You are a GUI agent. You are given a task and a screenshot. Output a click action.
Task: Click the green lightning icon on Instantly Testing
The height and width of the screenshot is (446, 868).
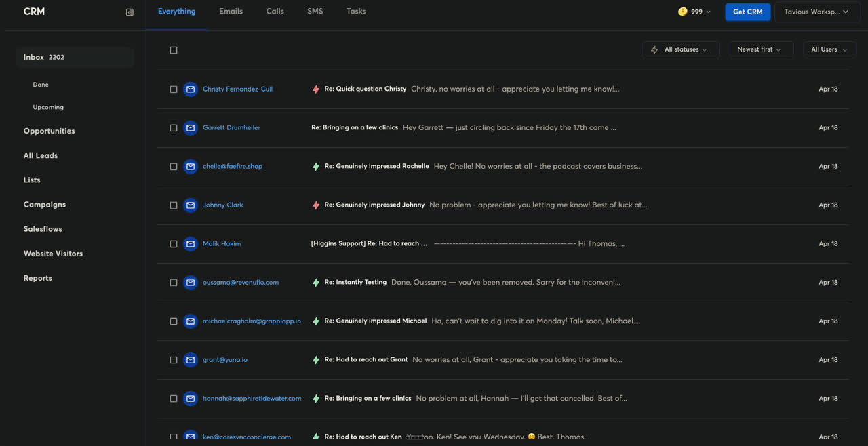(315, 282)
